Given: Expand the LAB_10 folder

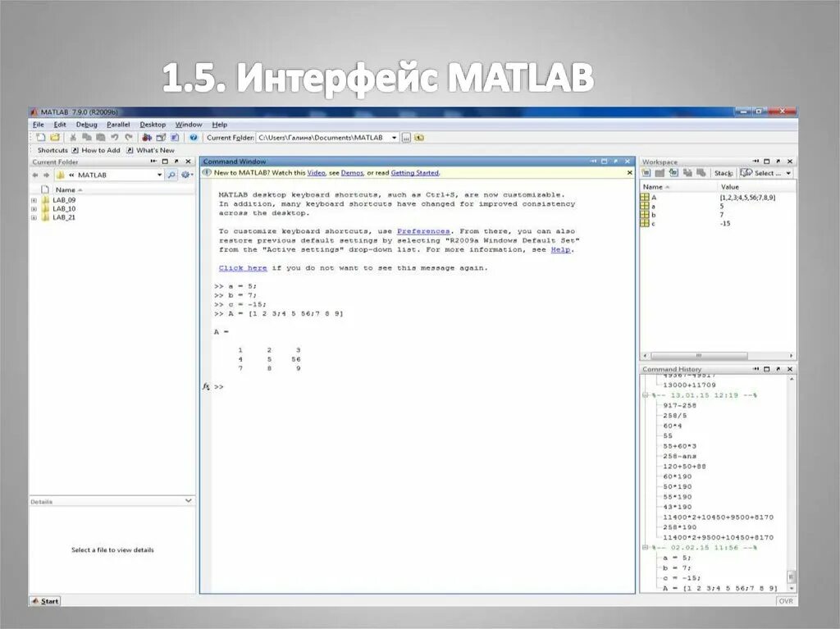Looking at the screenshot, I should [34, 209].
